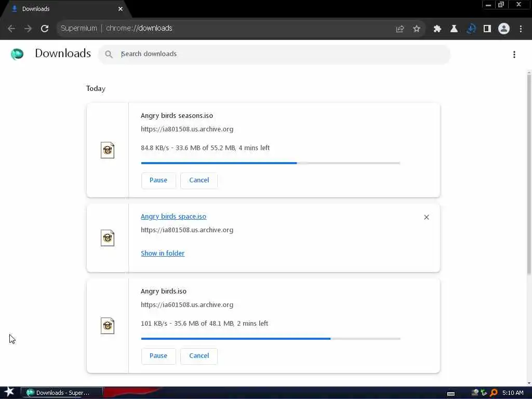Screen dimensions: 532x399
Task: Click the page vertical scrollbar
Action: coord(529,173)
